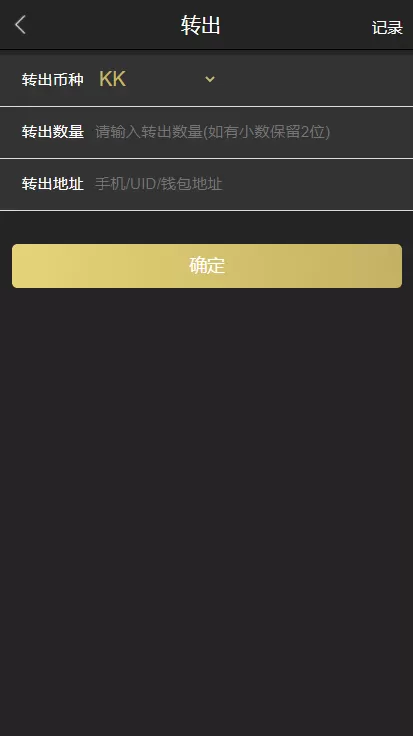Click the right edge of the golden 确定 button
The image size is (413, 736).
pos(393,266)
